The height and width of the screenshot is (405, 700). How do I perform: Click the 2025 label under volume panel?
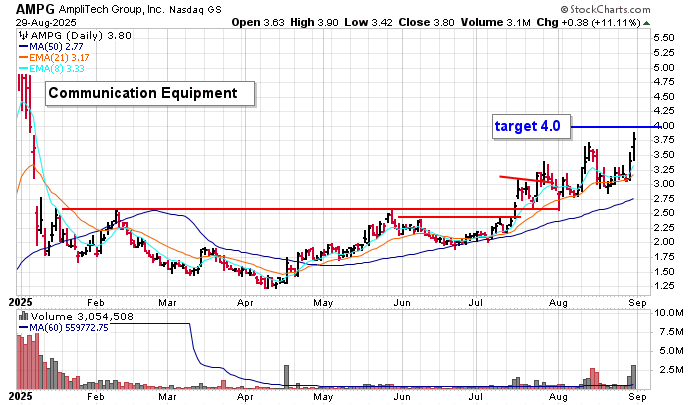pos(21,397)
